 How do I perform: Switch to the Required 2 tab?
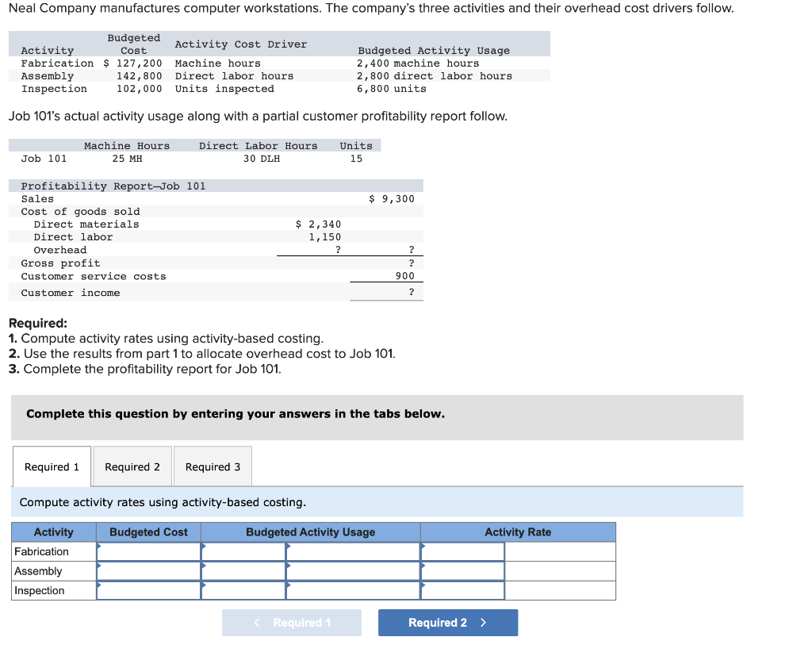132,466
